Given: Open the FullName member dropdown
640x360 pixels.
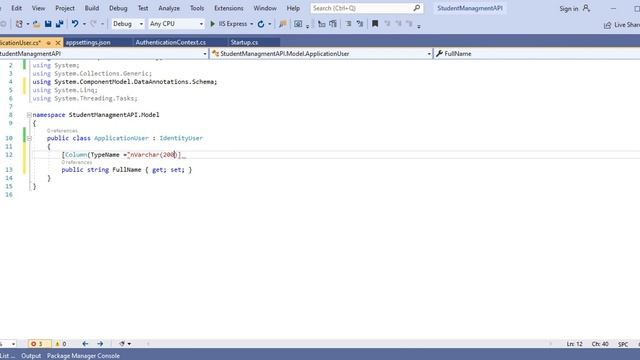Looking at the screenshot, I should [x=537, y=54].
